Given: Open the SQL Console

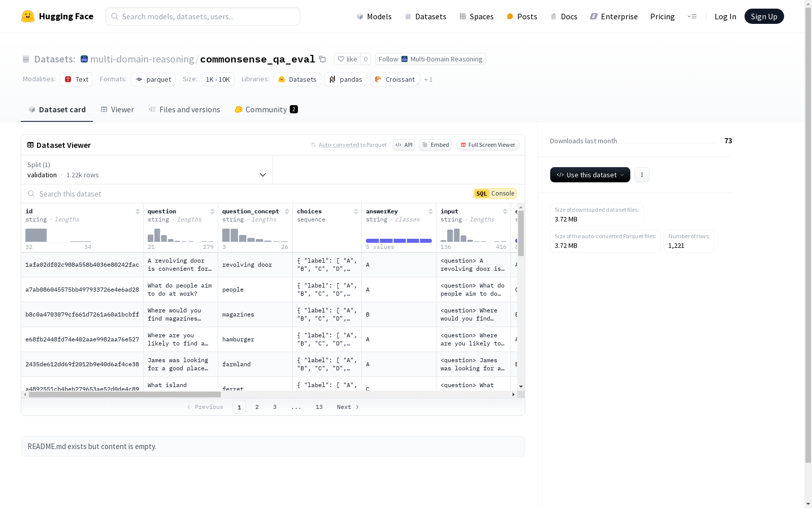Looking at the screenshot, I should coord(495,194).
